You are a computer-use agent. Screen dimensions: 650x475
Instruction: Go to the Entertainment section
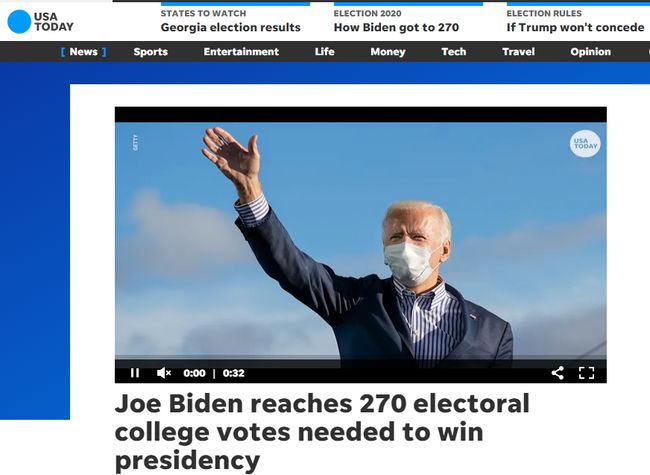tap(241, 52)
